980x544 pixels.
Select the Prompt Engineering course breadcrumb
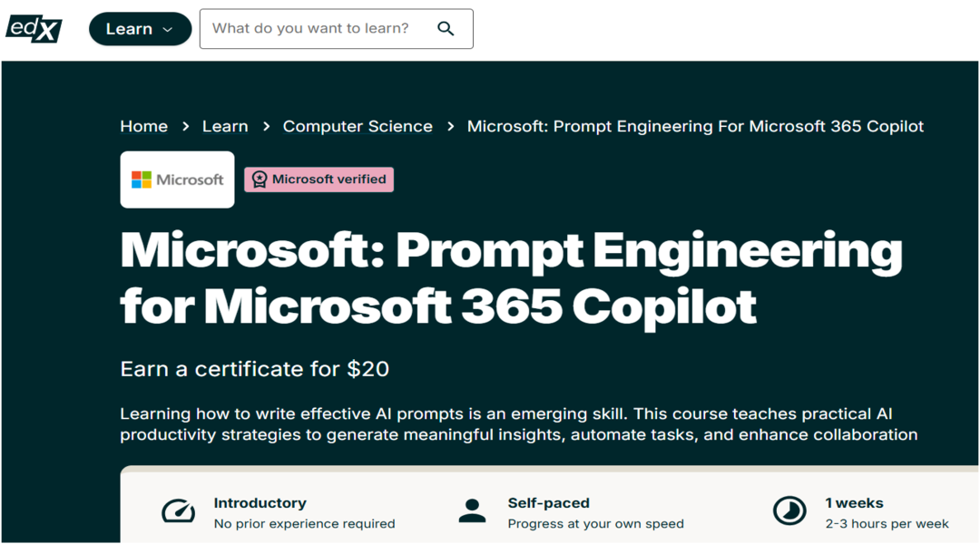click(x=695, y=127)
